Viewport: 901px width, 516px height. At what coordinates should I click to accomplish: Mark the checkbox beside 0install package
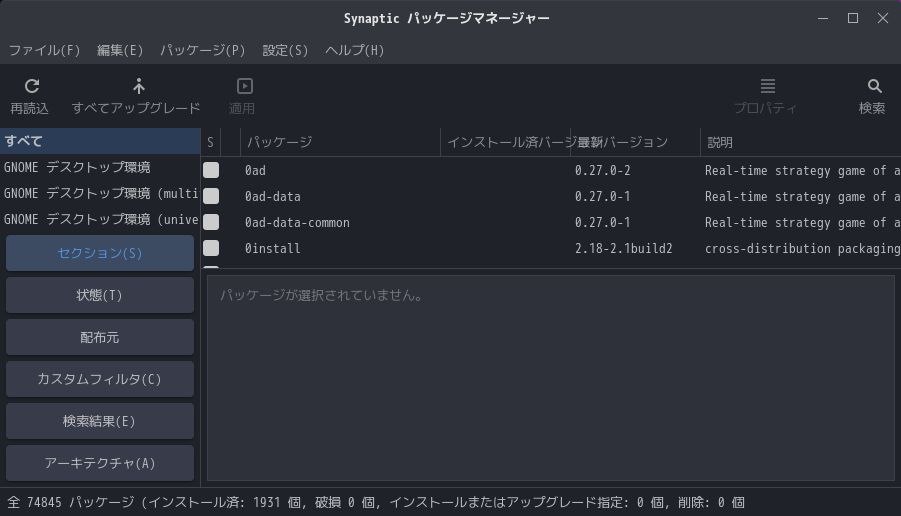(211, 249)
